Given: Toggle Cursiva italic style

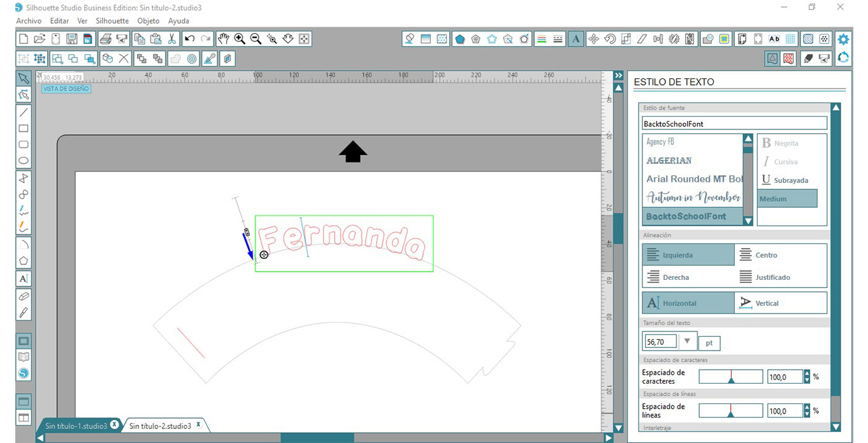Looking at the screenshot, I should (x=781, y=162).
